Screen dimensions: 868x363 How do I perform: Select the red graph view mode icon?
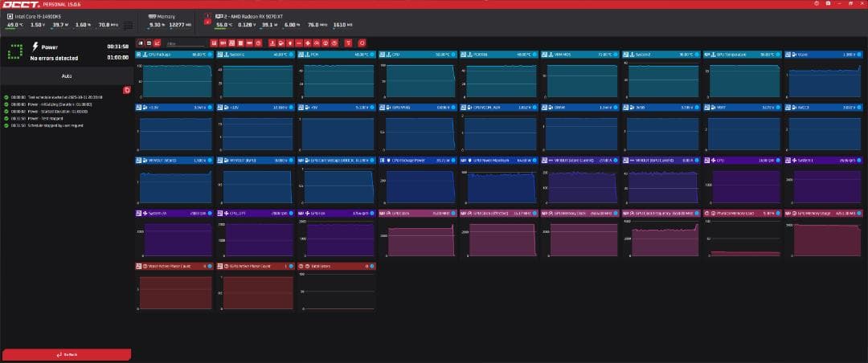pos(157,43)
